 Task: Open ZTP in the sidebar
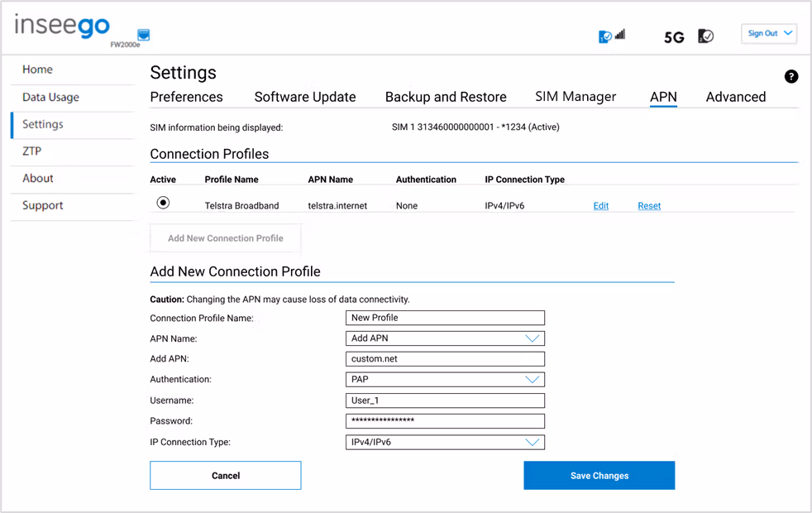pyautogui.click(x=31, y=151)
